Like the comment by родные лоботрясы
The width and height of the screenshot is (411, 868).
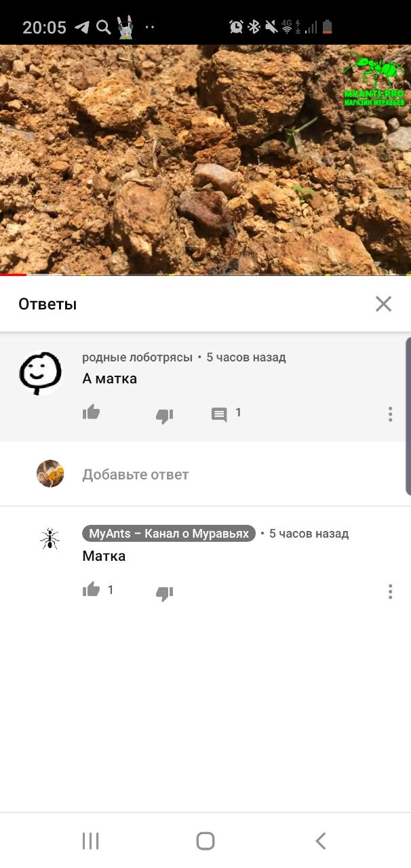pos(91,412)
